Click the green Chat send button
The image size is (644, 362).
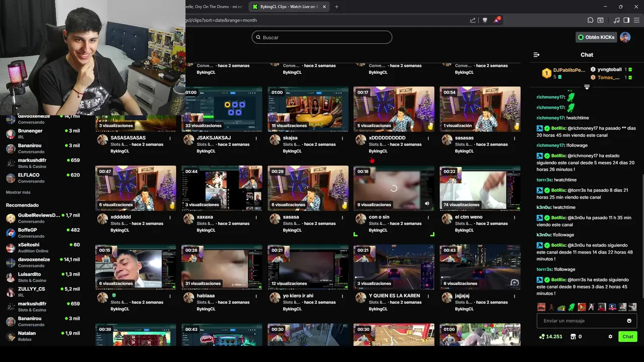click(x=628, y=336)
